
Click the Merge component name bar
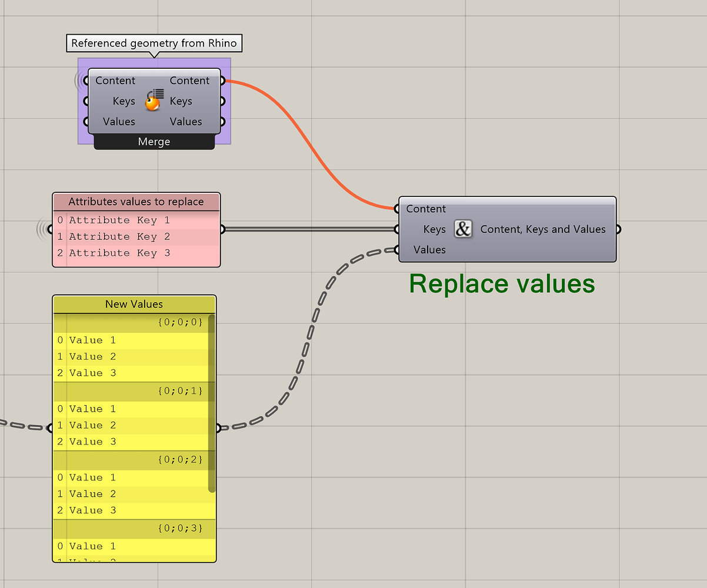pos(154,142)
